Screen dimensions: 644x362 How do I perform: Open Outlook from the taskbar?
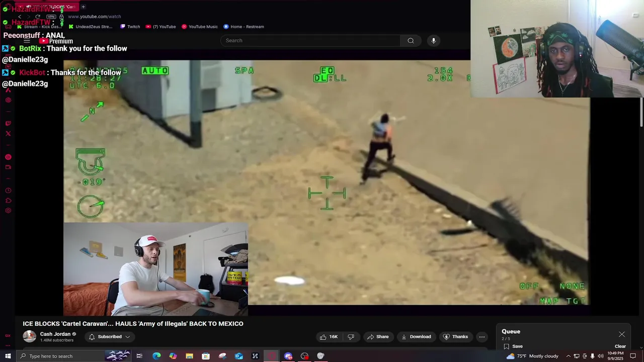coord(238,356)
